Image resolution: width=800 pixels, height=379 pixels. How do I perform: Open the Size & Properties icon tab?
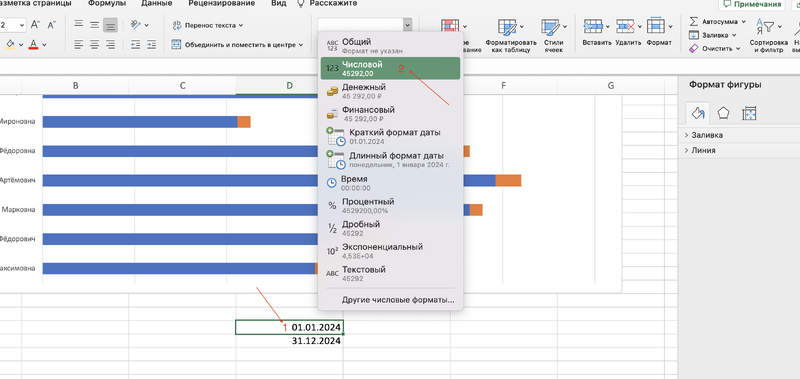[749, 113]
